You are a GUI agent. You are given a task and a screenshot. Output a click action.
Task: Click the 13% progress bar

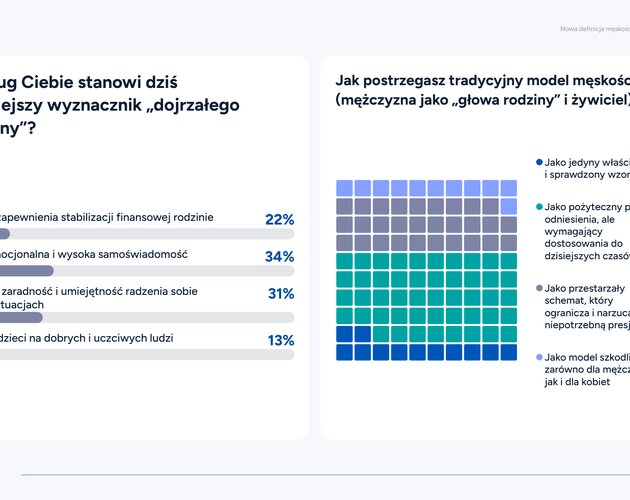point(147,355)
